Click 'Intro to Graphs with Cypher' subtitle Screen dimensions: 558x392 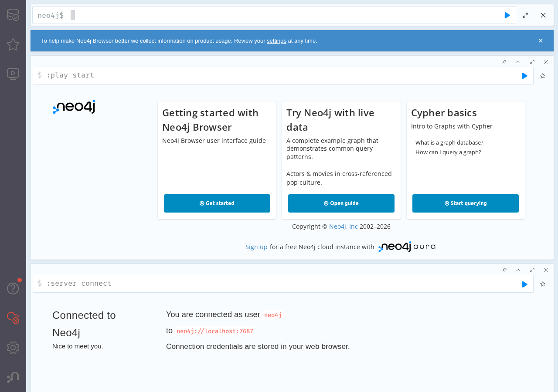(452, 126)
